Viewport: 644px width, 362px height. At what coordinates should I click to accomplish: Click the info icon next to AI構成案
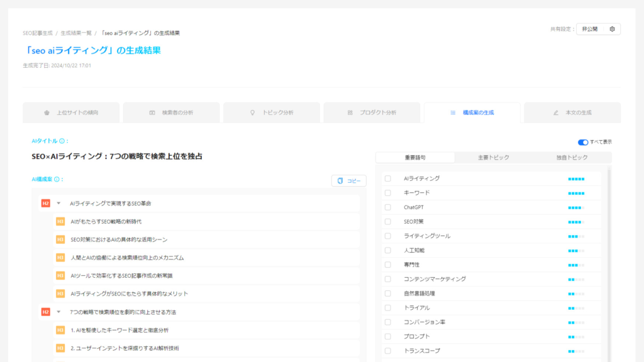[57, 179]
